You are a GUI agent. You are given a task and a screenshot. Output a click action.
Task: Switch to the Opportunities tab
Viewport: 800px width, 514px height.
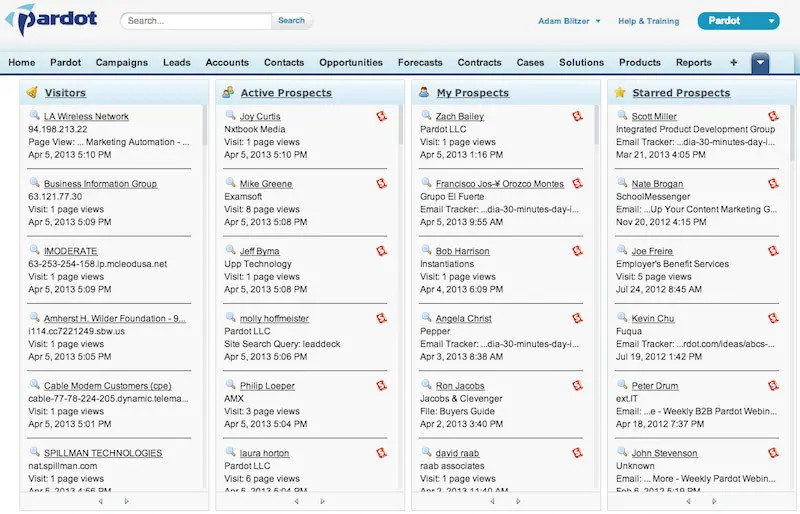350,63
